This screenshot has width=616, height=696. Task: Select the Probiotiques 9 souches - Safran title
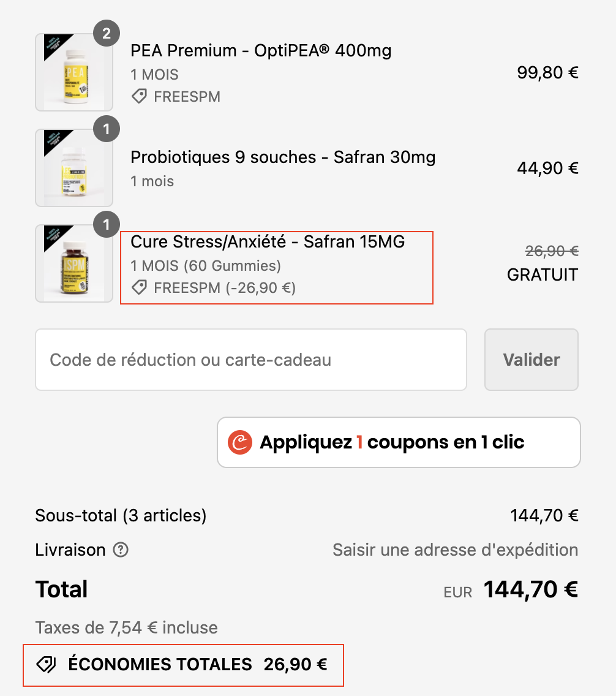(x=283, y=157)
